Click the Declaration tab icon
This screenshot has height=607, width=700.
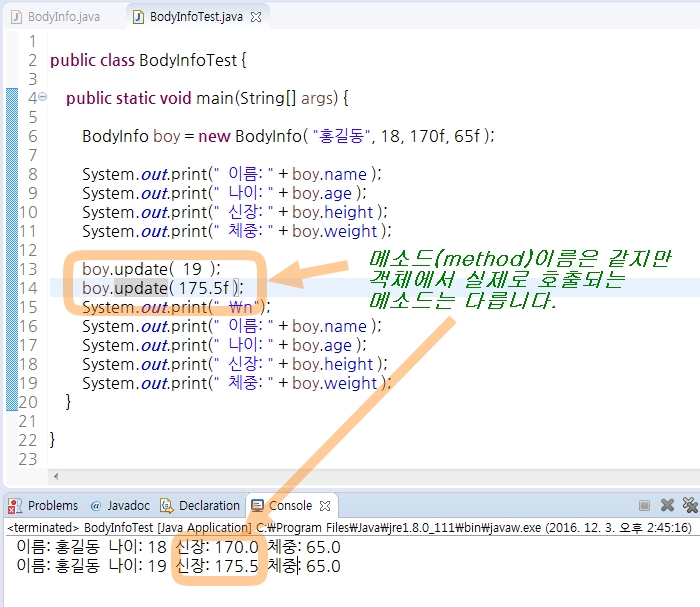pyautogui.click(x=167, y=506)
